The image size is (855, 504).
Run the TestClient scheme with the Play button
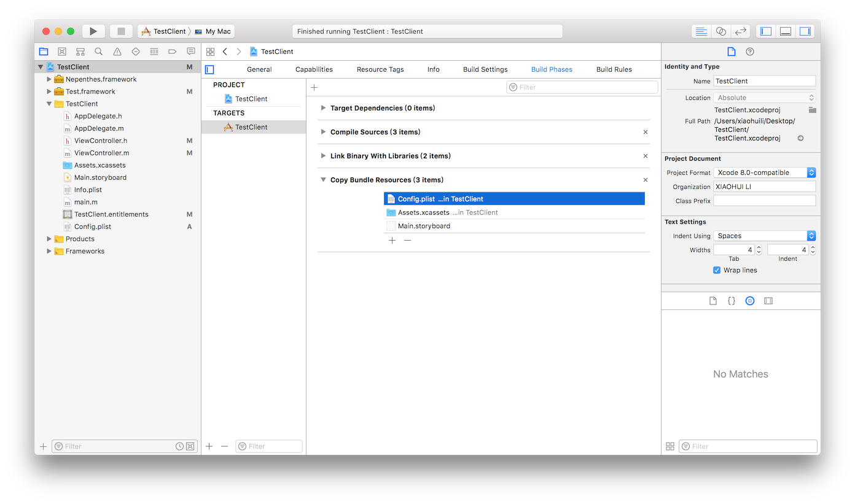coord(93,31)
